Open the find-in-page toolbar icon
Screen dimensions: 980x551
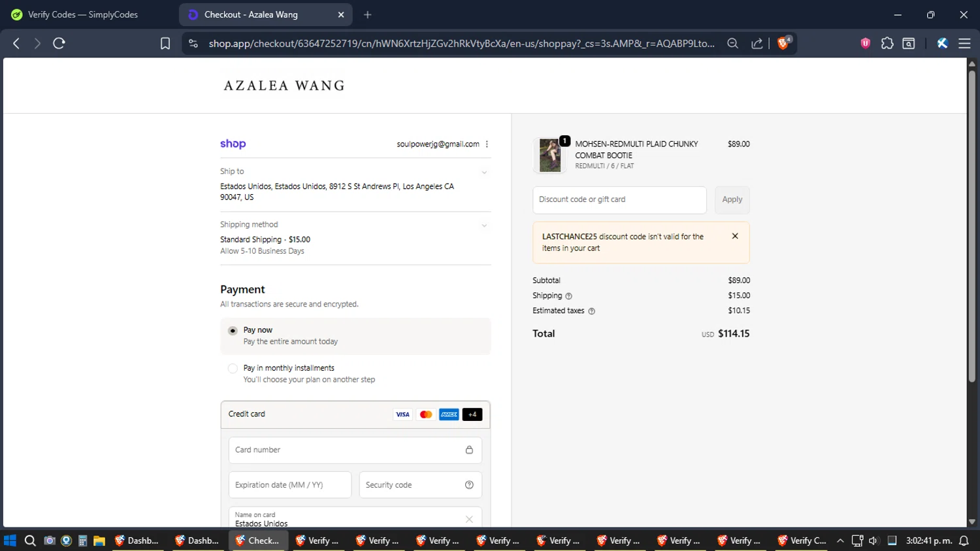tap(909, 43)
